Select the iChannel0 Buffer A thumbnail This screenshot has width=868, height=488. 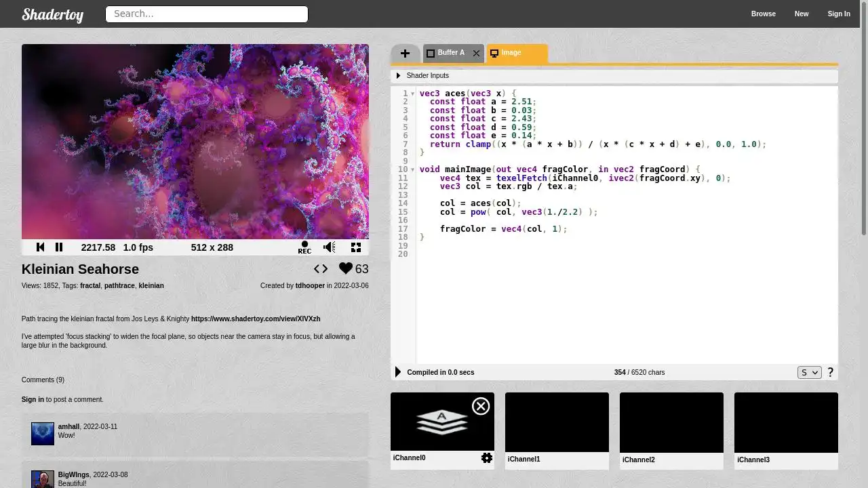click(x=441, y=422)
